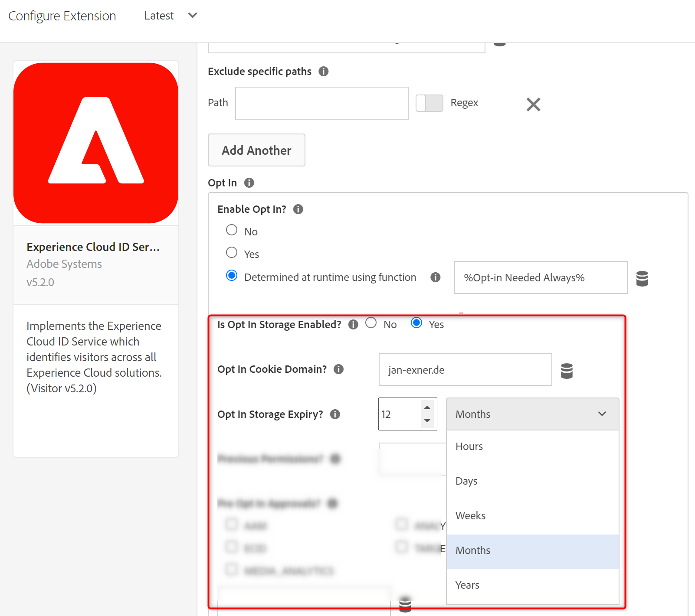Image resolution: width=695 pixels, height=616 pixels.
Task: Remove the path row with X icon
Action: click(x=533, y=104)
